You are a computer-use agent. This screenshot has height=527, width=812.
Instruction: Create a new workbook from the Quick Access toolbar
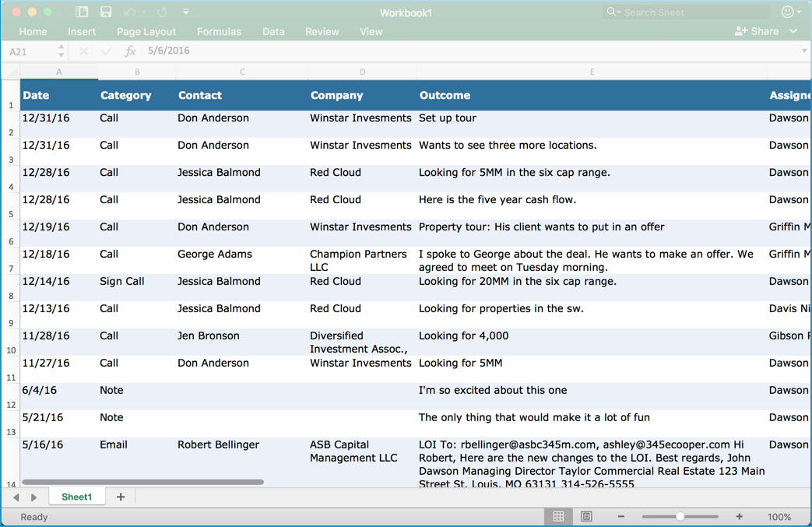click(81, 12)
